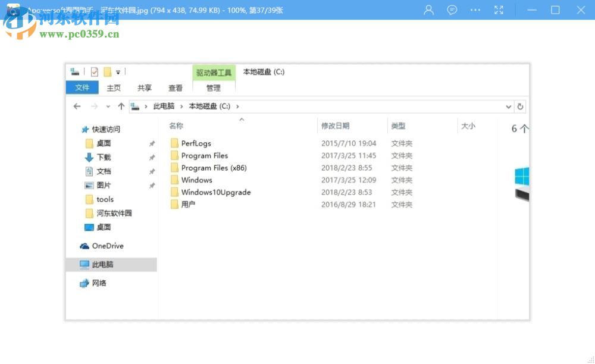Enter fullscreen using the expand icon
Image resolution: width=595 pixels, height=364 pixels.
click(499, 10)
